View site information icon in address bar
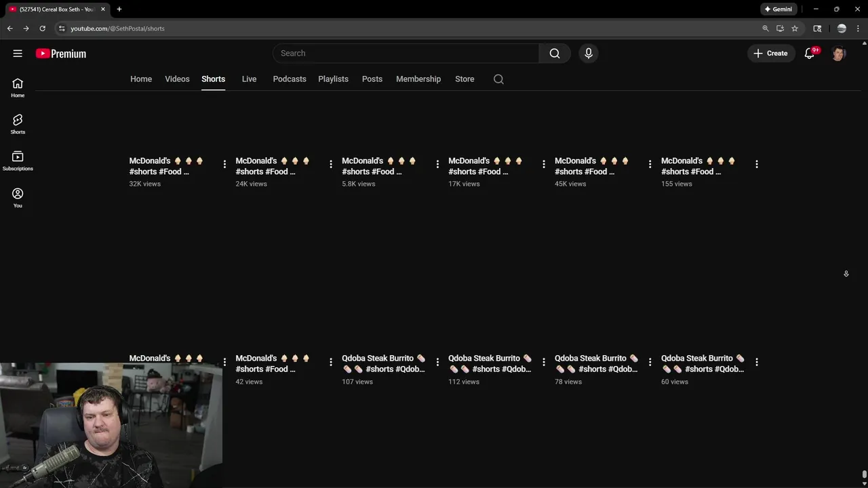Screen dimensions: 868x488 tap(62, 28)
